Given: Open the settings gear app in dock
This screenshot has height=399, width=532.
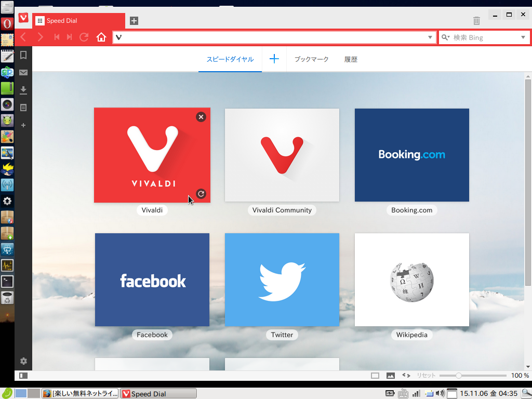Looking at the screenshot, I should (x=7, y=201).
